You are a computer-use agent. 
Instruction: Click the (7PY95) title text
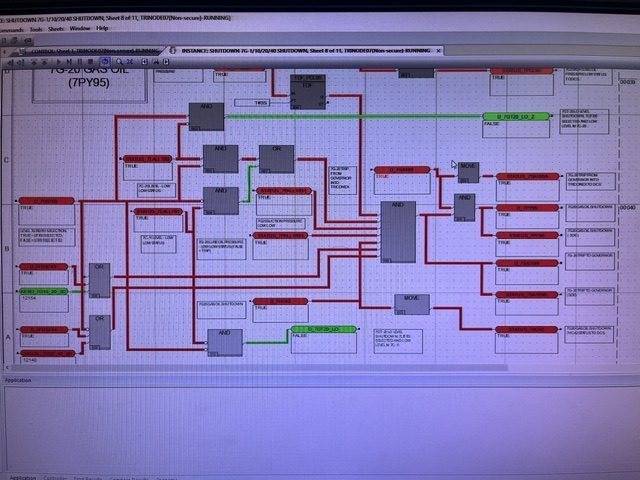point(89,83)
